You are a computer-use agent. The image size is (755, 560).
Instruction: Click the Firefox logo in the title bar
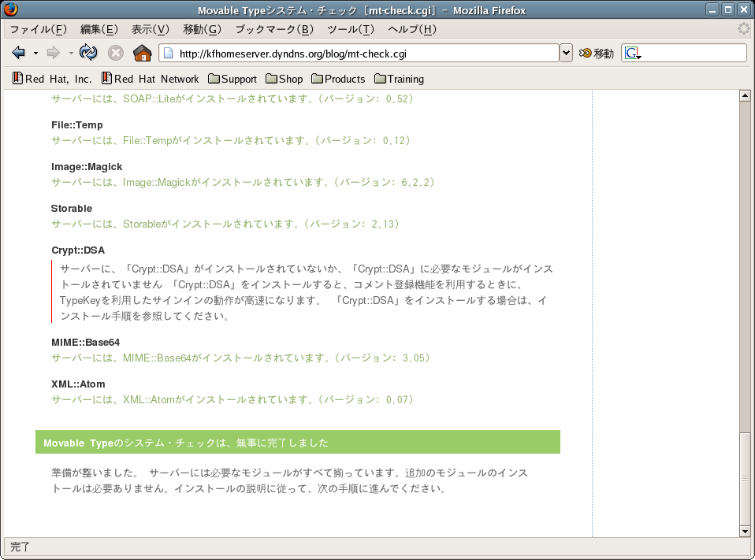coord(10,9)
